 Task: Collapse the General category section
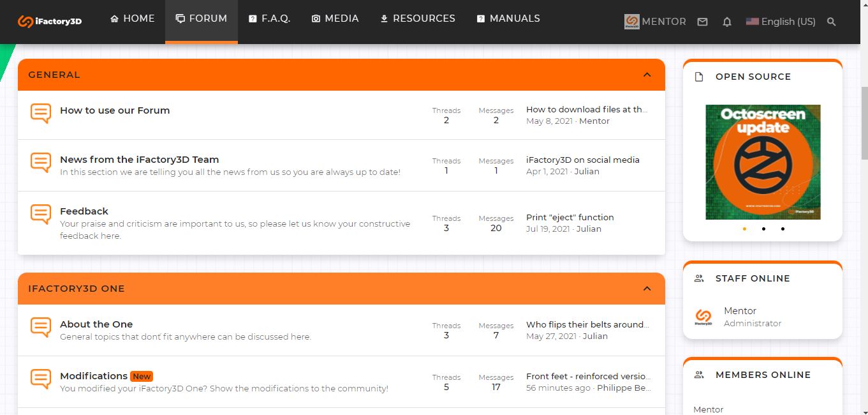coord(647,75)
